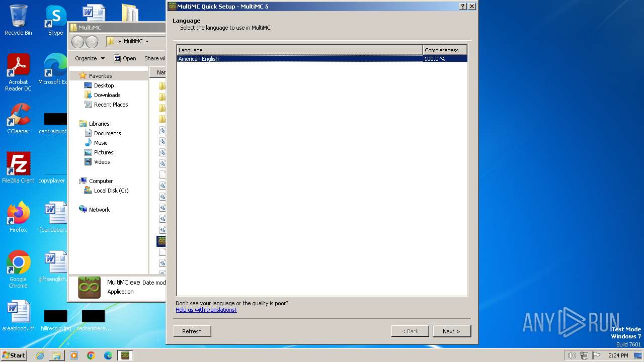This screenshot has height=362, width=644.
Task: Click the Explorer back navigation arrow
Action: coord(77,42)
